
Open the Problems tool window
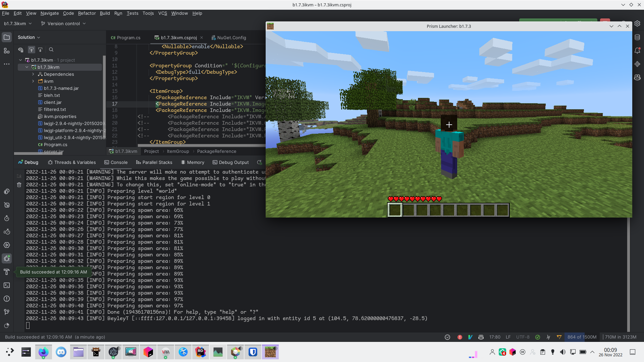pos(7,299)
